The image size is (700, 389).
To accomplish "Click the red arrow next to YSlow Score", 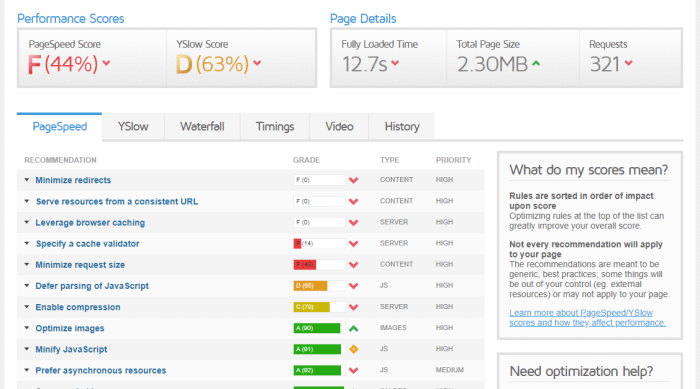I will coord(257,63).
